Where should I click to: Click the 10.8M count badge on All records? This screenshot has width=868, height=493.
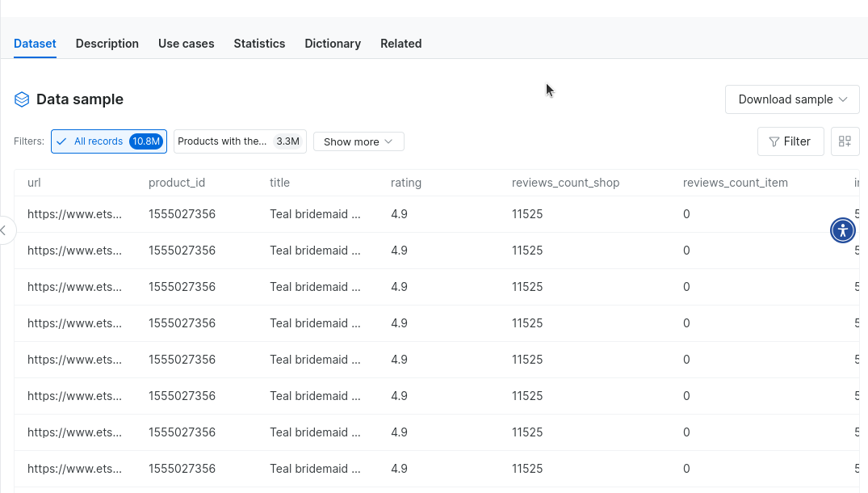pos(145,141)
